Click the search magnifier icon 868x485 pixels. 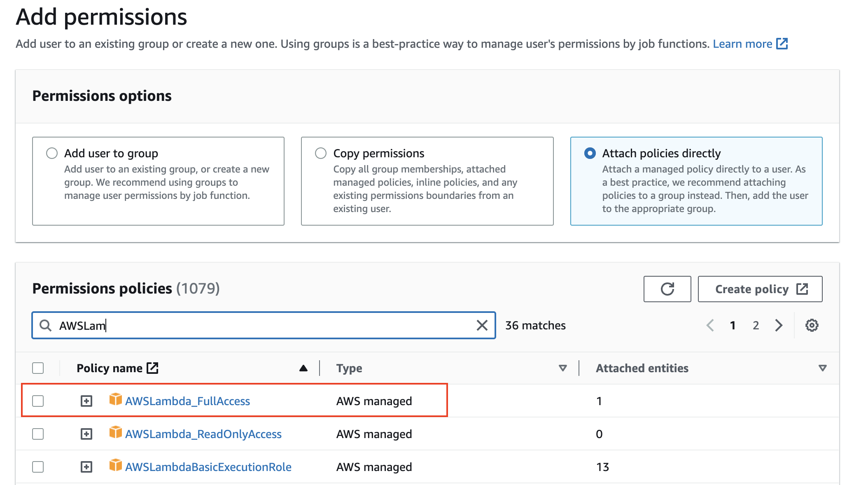(45, 325)
